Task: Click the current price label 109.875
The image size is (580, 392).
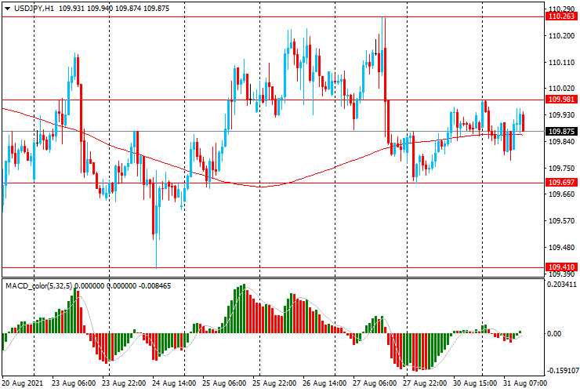Action: [561, 132]
